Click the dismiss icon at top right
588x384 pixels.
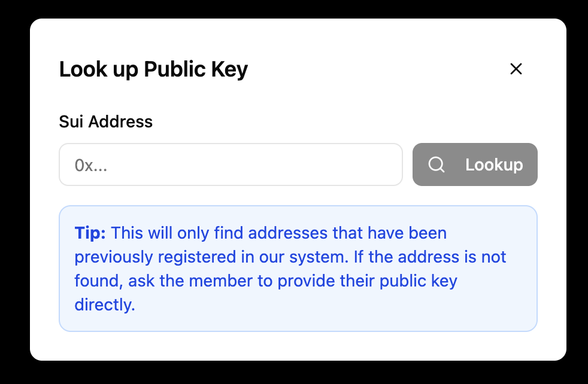tap(516, 69)
